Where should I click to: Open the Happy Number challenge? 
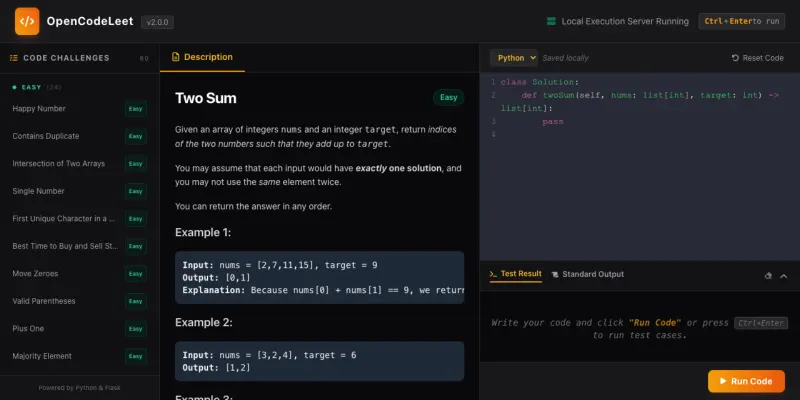coord(80,109)
